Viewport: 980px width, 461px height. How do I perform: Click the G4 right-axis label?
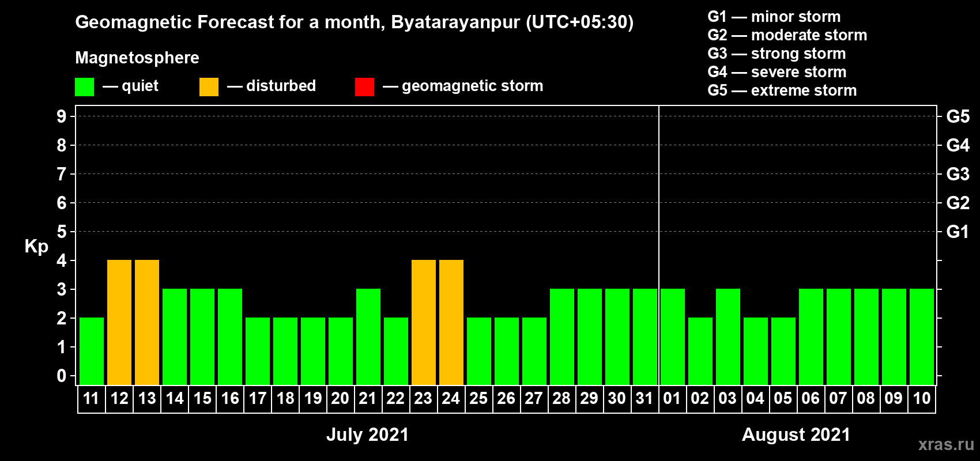click(958, 145)
